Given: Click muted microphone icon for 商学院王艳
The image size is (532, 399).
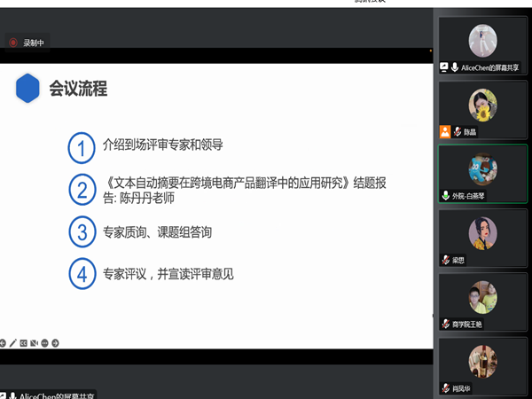Looking at the screenshot, I should click(446, 324).
